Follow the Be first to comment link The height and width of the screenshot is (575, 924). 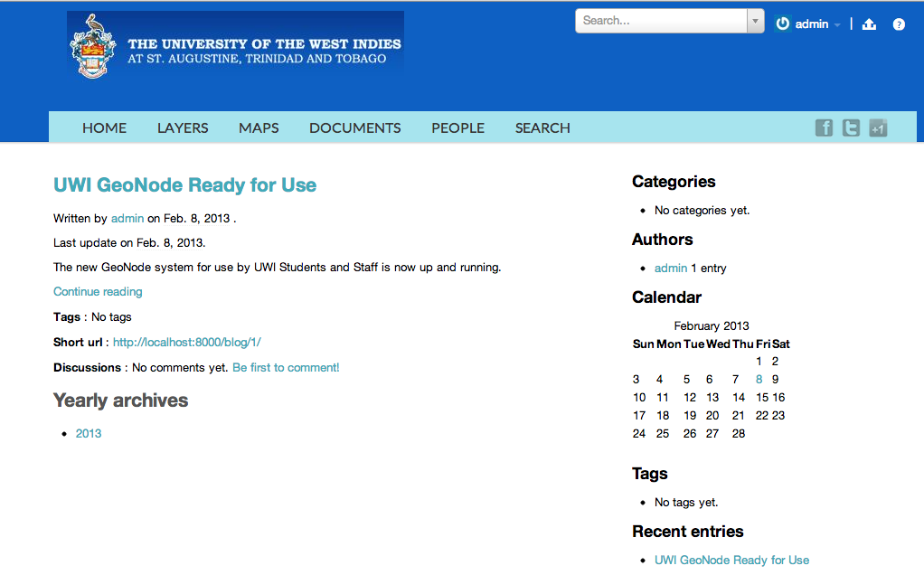click(286, 368)
